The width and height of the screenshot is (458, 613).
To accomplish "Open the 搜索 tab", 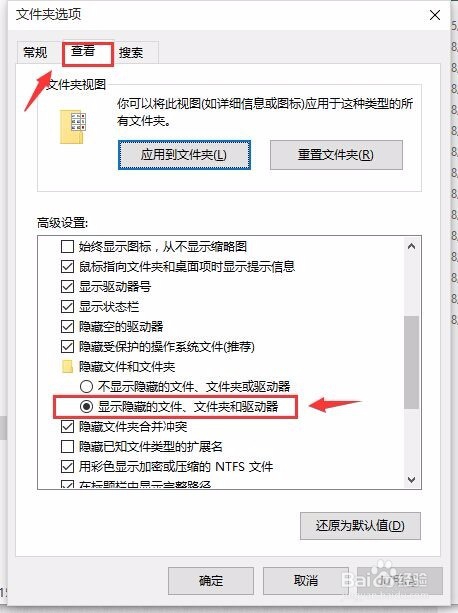I will coord(131,52).
